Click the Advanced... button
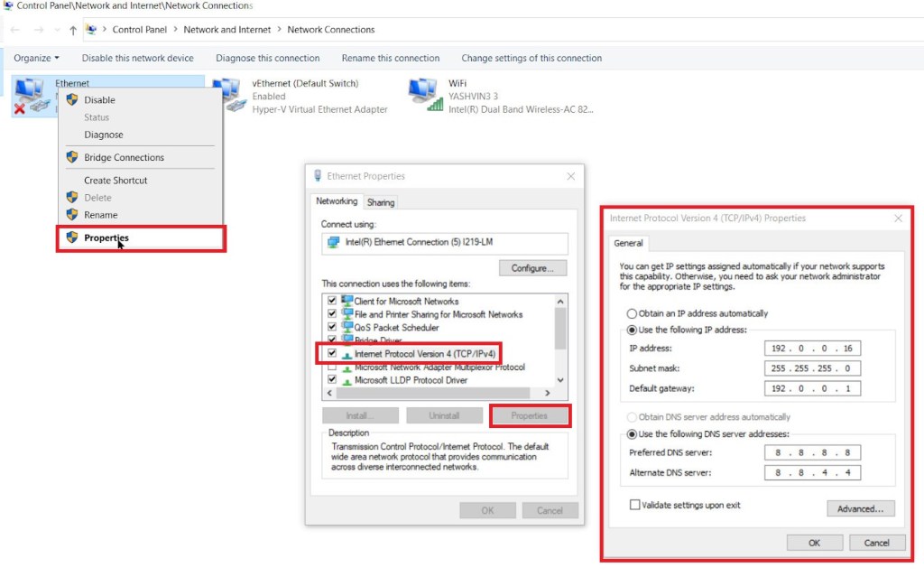 click(860, 508)
